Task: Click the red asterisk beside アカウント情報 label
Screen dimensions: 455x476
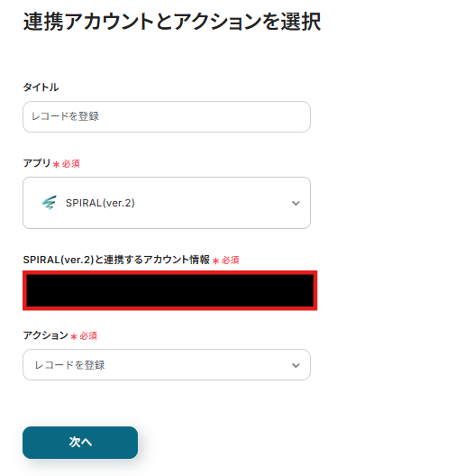Action: 215,261
